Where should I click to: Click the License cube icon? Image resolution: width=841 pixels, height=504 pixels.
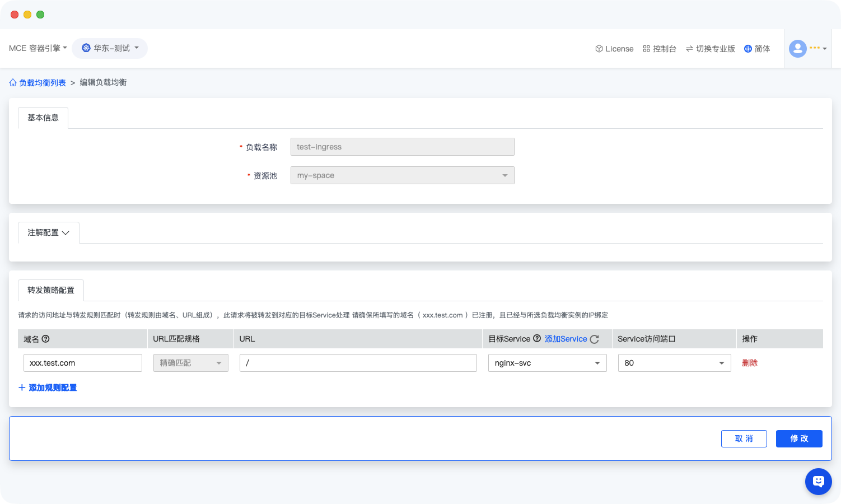click(599, 49)
